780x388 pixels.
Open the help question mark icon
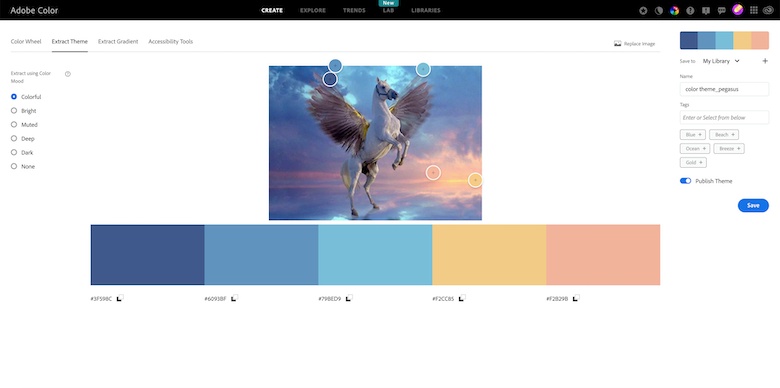click(x=690, y=10)
